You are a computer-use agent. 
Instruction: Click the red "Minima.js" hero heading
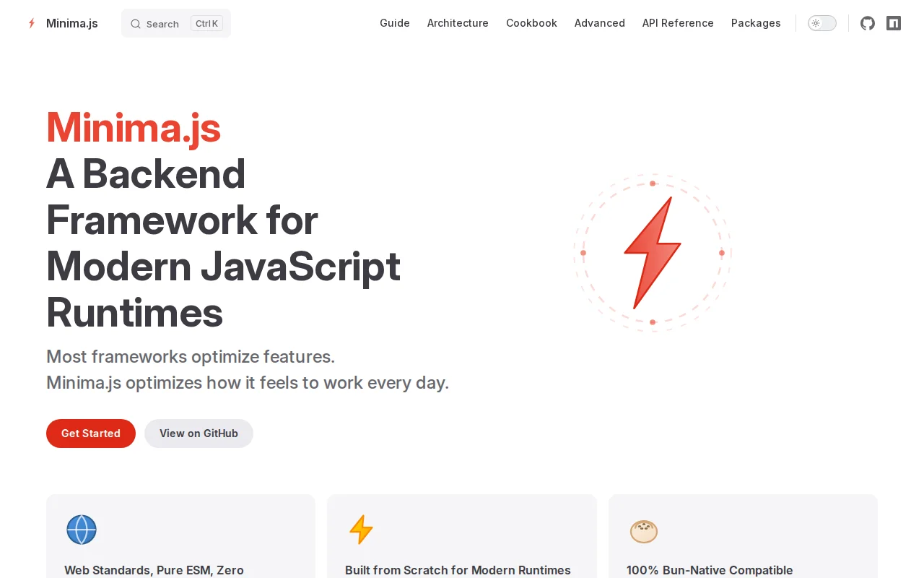(134, 128)
